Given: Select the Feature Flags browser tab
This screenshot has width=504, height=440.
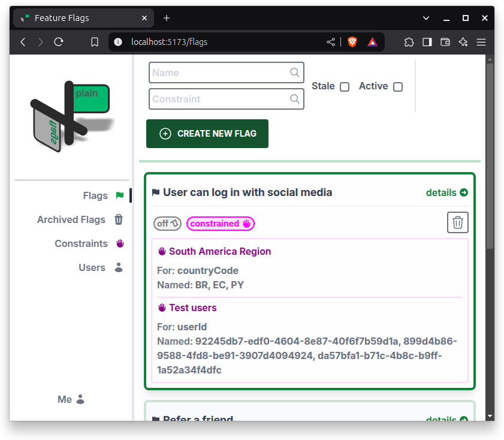Looking at the screenshot, I should [x=83, y=18].
